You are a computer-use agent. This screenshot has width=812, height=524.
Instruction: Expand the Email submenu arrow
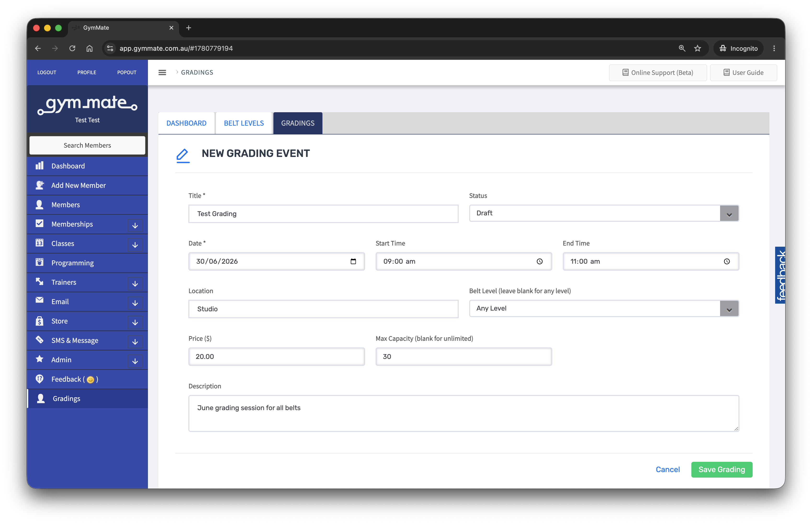click(135, 303)
